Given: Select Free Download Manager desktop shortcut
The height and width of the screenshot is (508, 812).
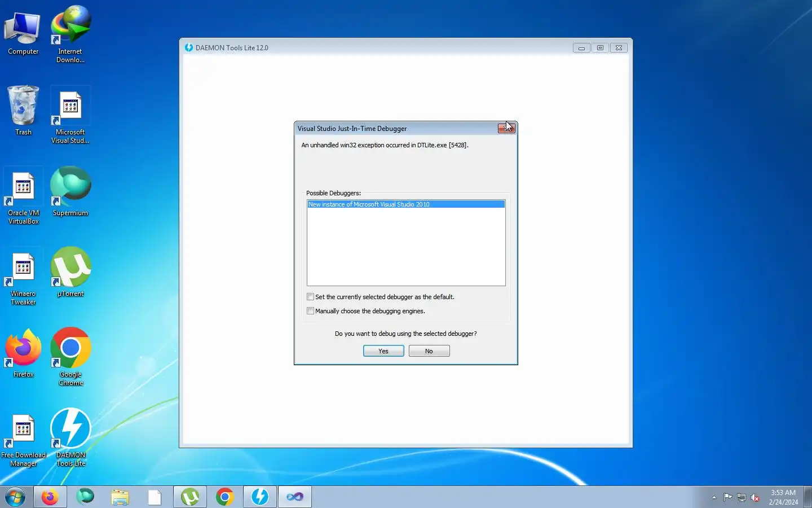Looking at the screenshot, I should pyautogui.click(x=23, y=440).
